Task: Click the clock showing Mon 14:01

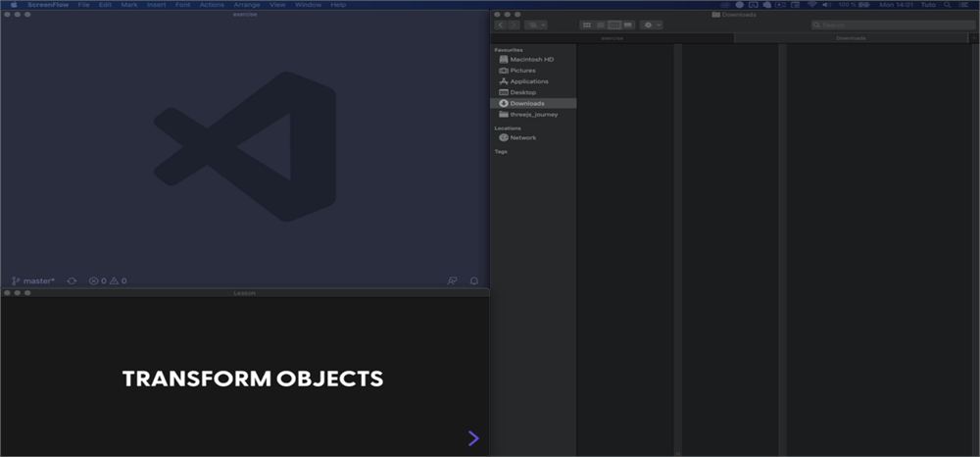Action: pos(897,4)
